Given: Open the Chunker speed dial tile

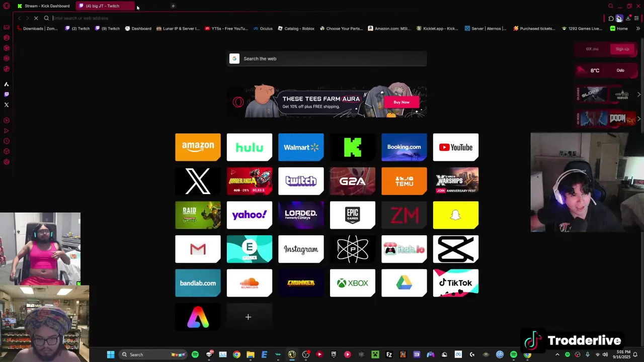Looking at the screenshot, I should click(301, 283).
